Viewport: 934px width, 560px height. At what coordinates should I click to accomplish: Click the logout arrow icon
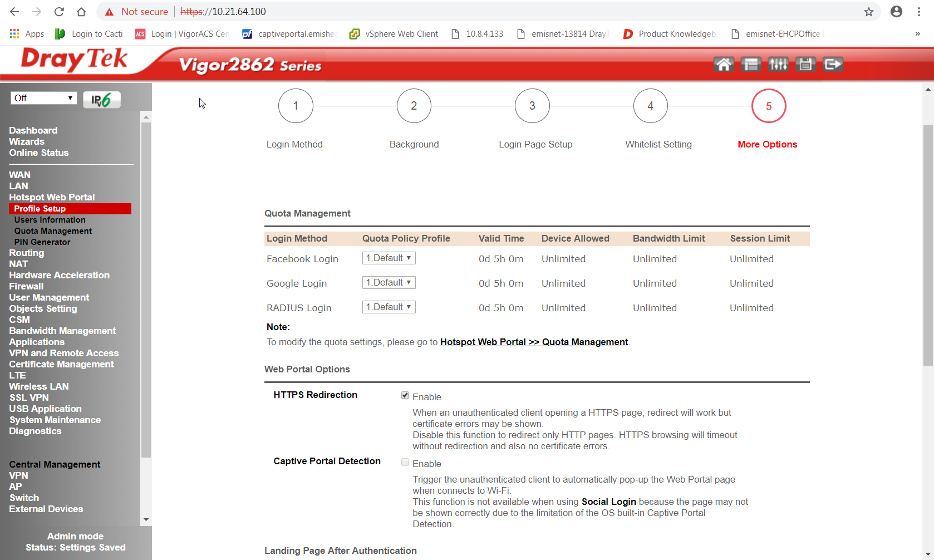pyautogui.click(x=833, y=65)
